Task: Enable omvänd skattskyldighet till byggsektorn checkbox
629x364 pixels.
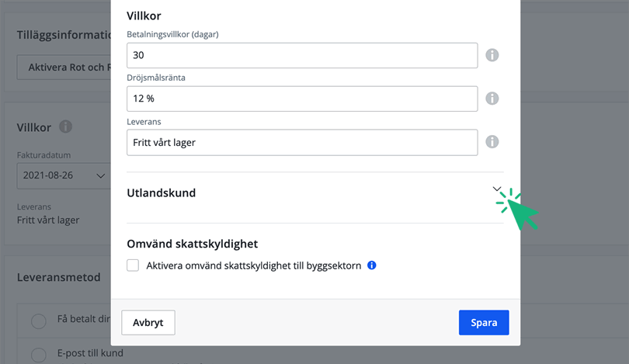Action: pyautogui.click(x=133, y=265)
